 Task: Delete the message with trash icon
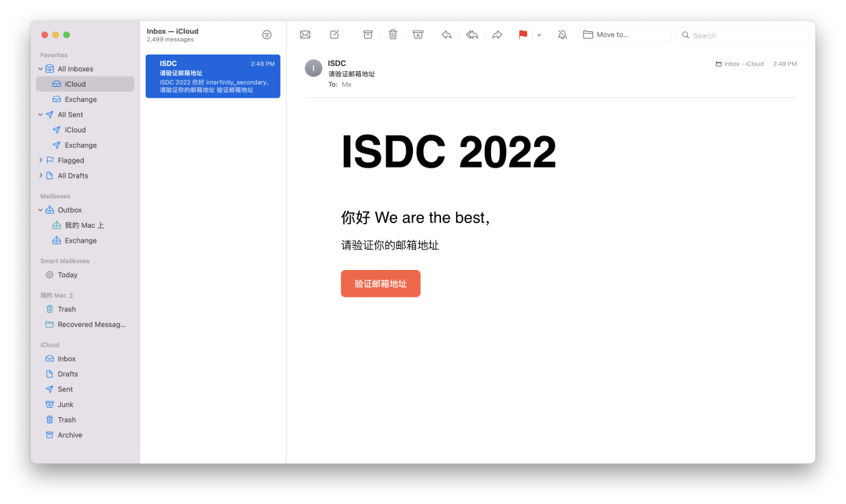[393, 34]
